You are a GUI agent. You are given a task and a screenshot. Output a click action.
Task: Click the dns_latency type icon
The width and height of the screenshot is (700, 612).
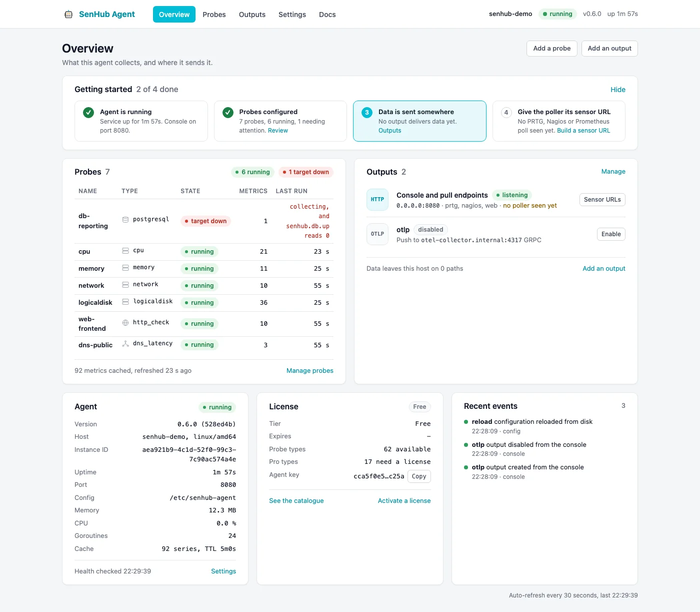(125, 344)
